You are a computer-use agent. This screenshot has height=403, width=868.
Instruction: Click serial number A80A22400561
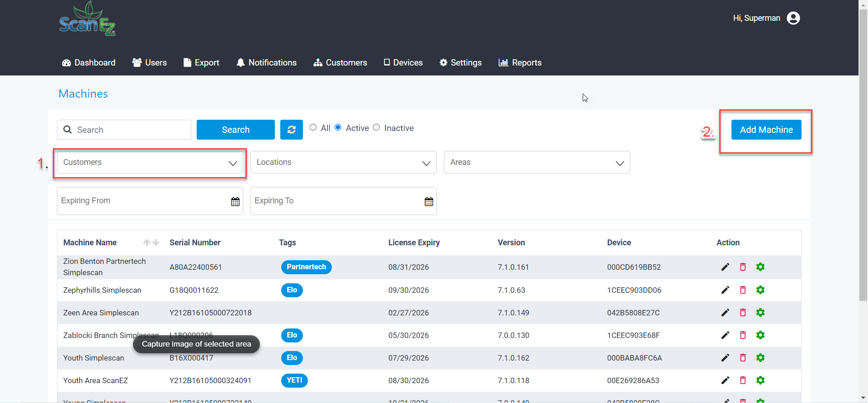(x=196, y=267)
